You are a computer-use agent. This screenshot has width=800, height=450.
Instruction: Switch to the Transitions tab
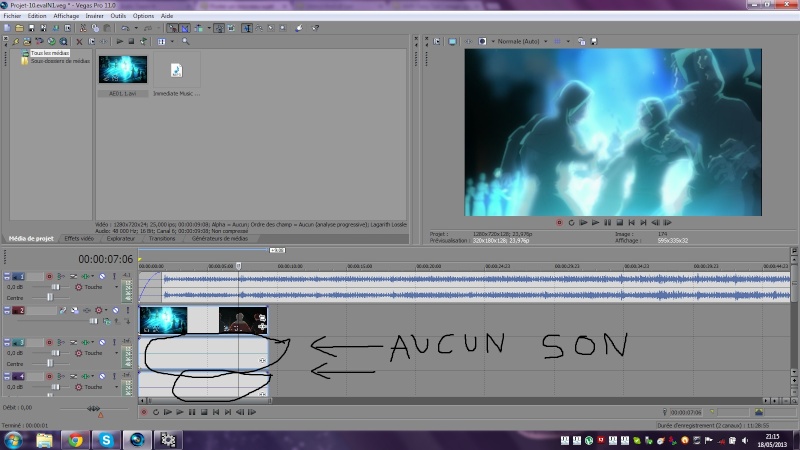pyautogui.click(x=162, y=238)
